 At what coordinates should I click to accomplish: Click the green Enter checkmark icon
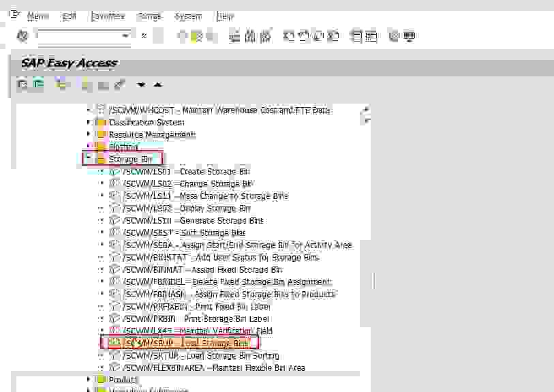[22, 35]
